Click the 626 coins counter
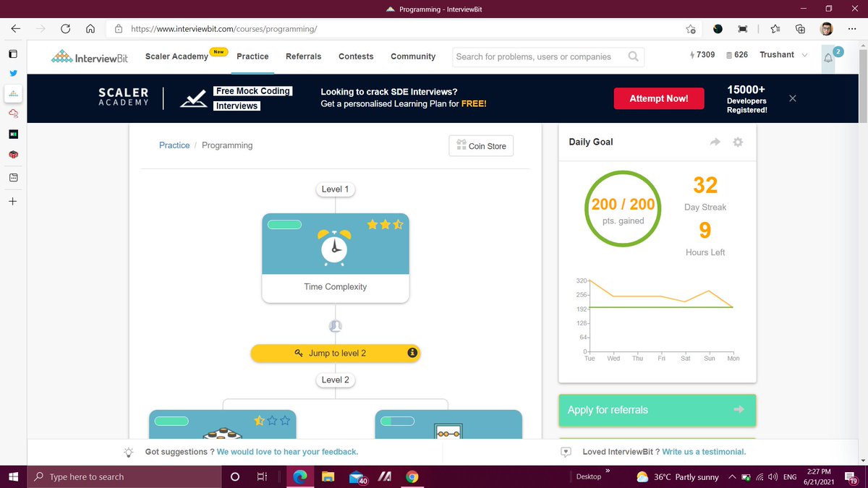 point(736,55)
